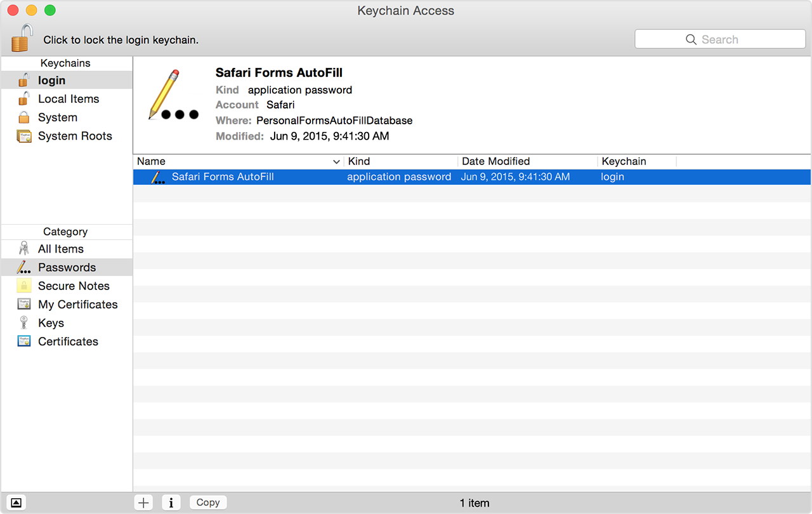Image resolution: width=812 pixels, height=514 pixels.
Task: Show the Keys category
Action: click(x=67, y=323)
